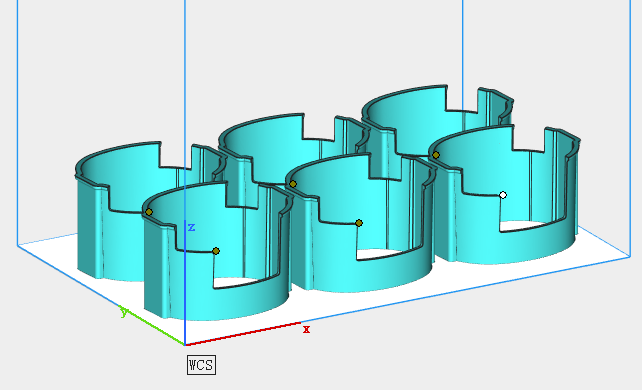Click the WCS label box
The width and height of the screenshot is (642, 390).
(x=201, y=365)
